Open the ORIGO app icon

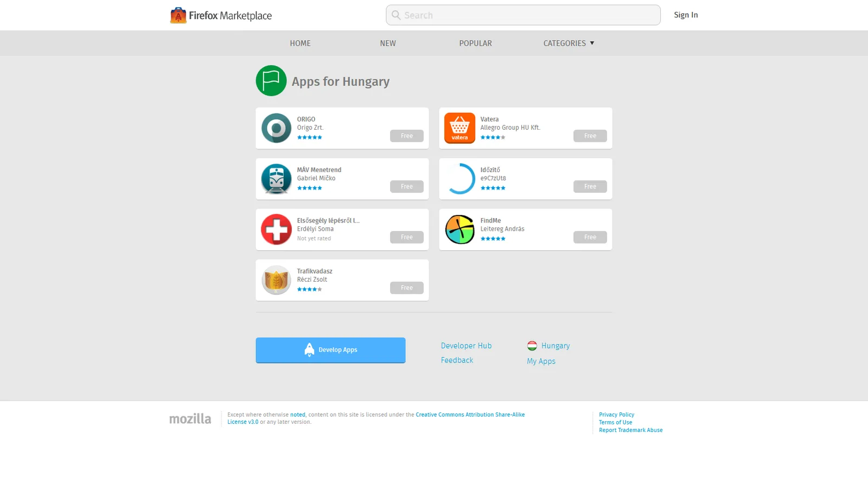pos(276,128)
